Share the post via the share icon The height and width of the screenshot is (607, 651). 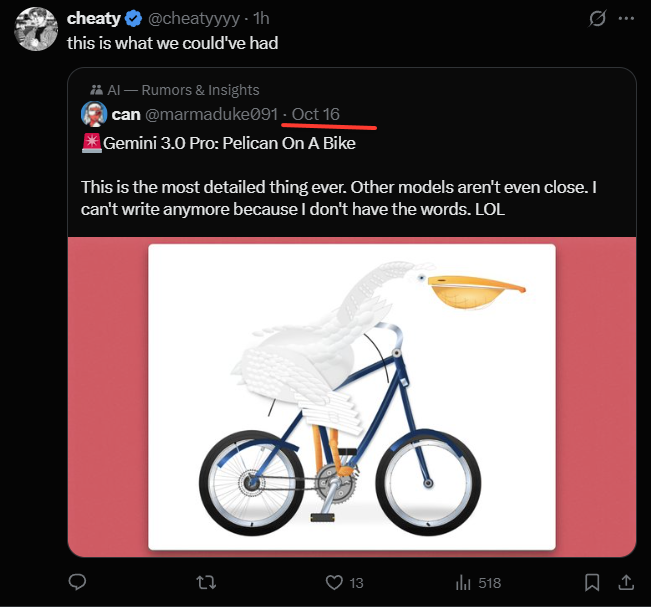(627, 582)
